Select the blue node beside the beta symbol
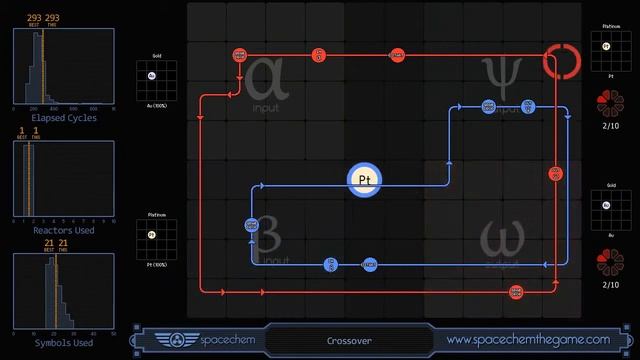The height and width of the screenshot is (360, 640). (x=251, y=225)
